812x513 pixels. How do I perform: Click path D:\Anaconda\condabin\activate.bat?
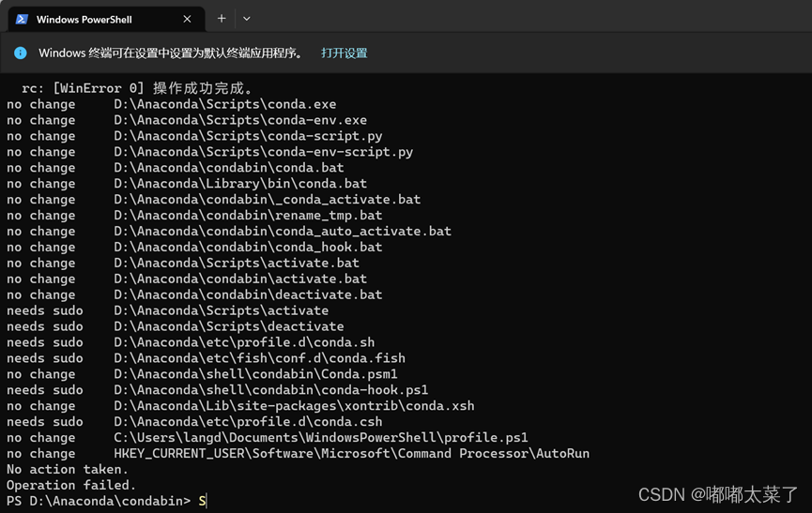240,279
